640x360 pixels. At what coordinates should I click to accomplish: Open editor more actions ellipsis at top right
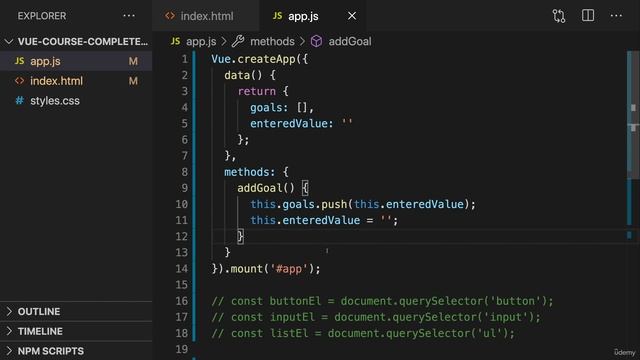click(x=616, y=16)
